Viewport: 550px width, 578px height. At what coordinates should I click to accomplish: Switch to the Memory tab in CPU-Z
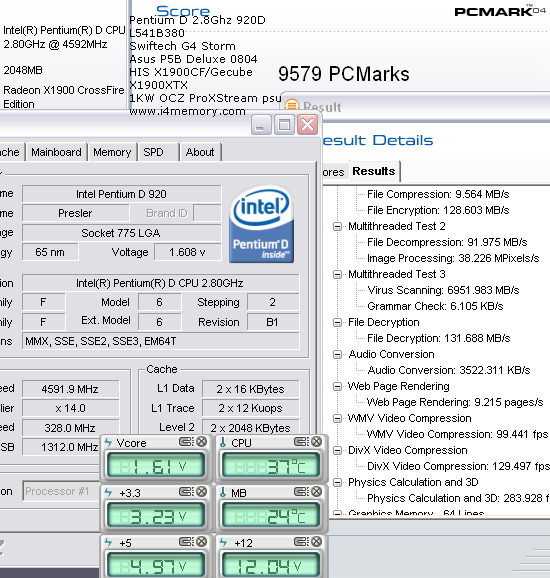112,152
